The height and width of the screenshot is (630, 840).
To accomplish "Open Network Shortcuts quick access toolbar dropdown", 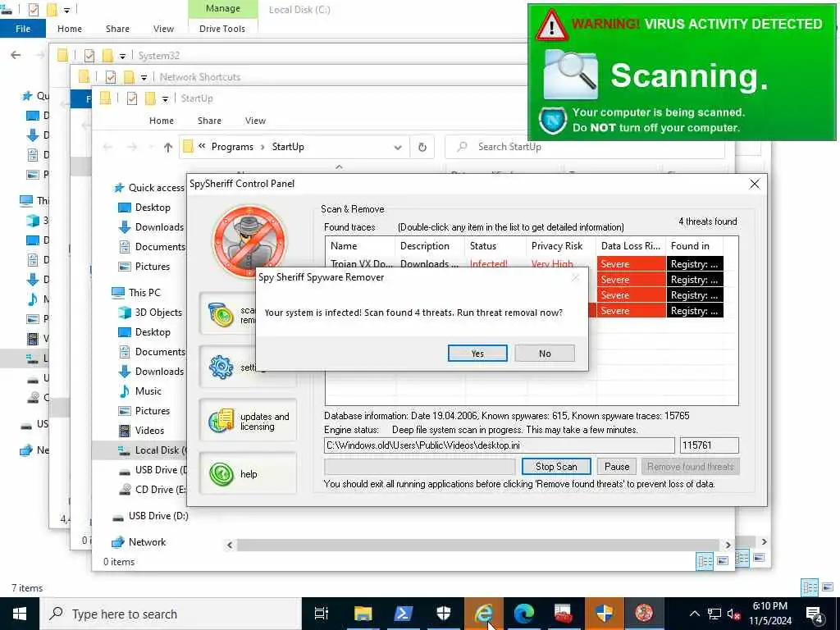I will click(x=144, y=77).
